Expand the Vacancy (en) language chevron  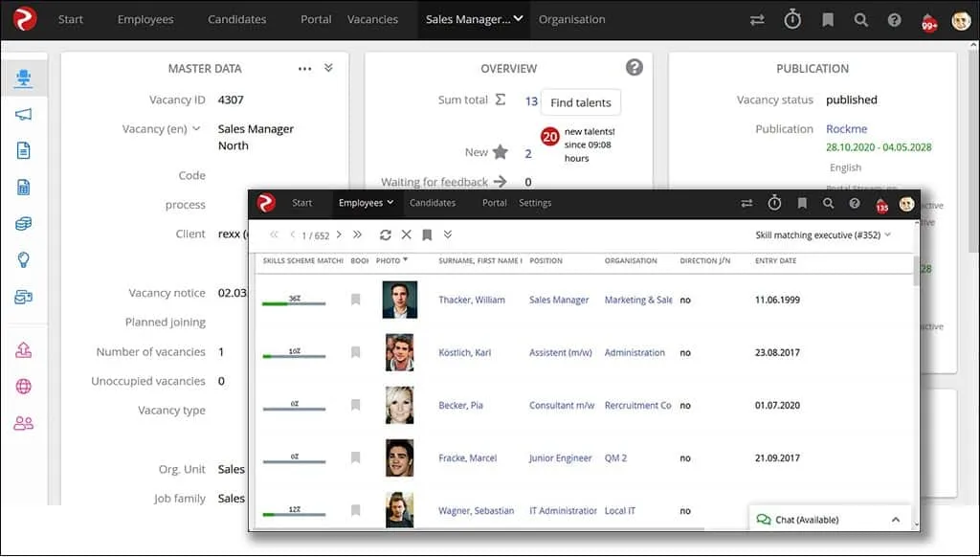tap(197, 128)
